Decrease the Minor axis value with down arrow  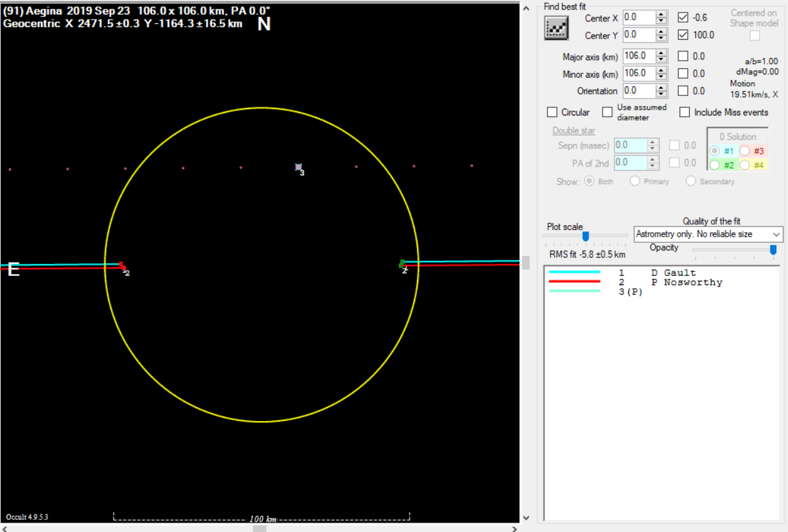[661, 77]
